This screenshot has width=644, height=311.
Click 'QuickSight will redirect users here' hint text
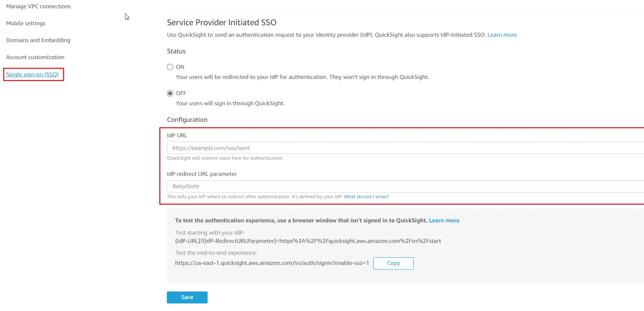(225, 158)
